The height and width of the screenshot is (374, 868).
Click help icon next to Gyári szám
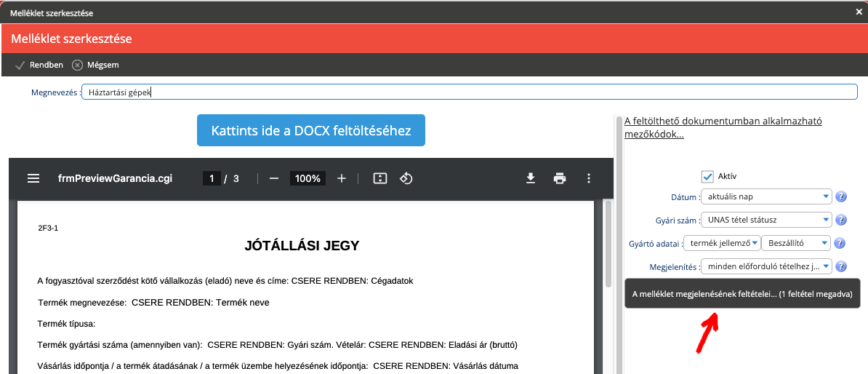pos(841,220)
